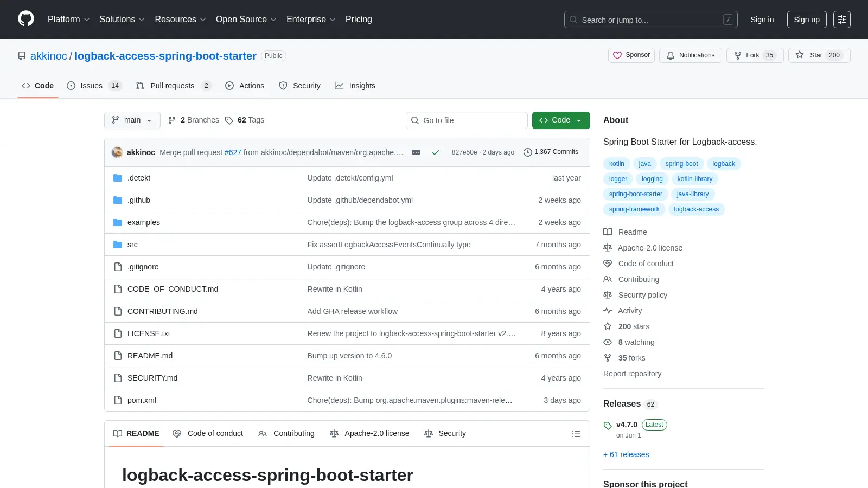Click Report repository link
The width and height of the screenshot is (868, 488).
[632, 374]
